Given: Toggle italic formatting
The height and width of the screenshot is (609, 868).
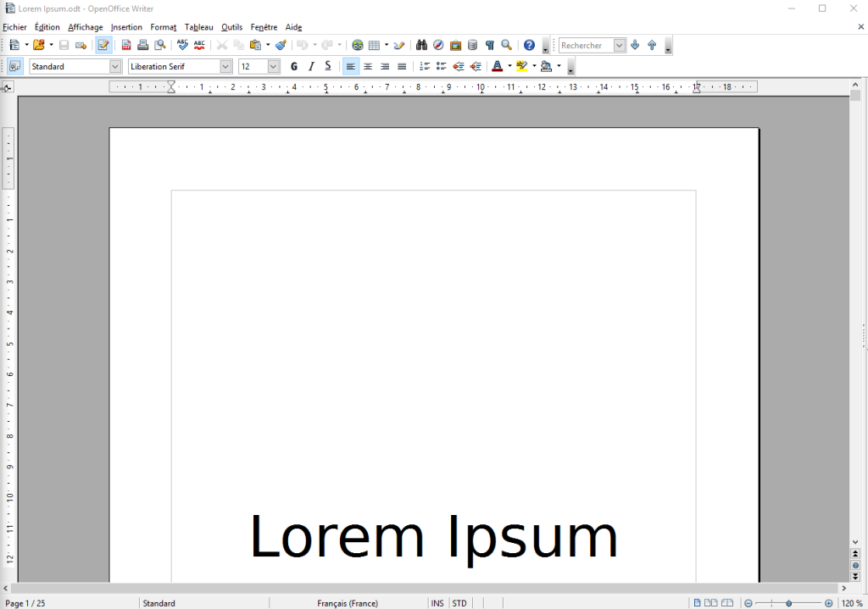Looking at the screenshot, I should click(311, 66).
